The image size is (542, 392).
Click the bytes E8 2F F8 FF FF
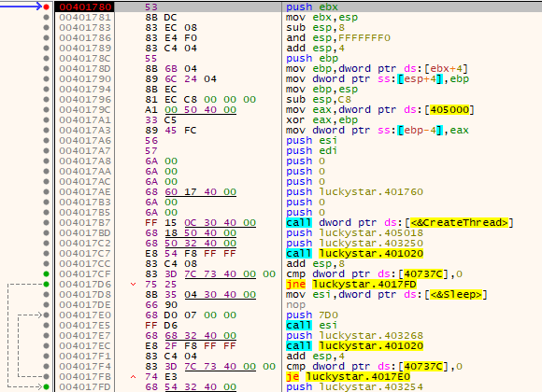tap(191, 345)
